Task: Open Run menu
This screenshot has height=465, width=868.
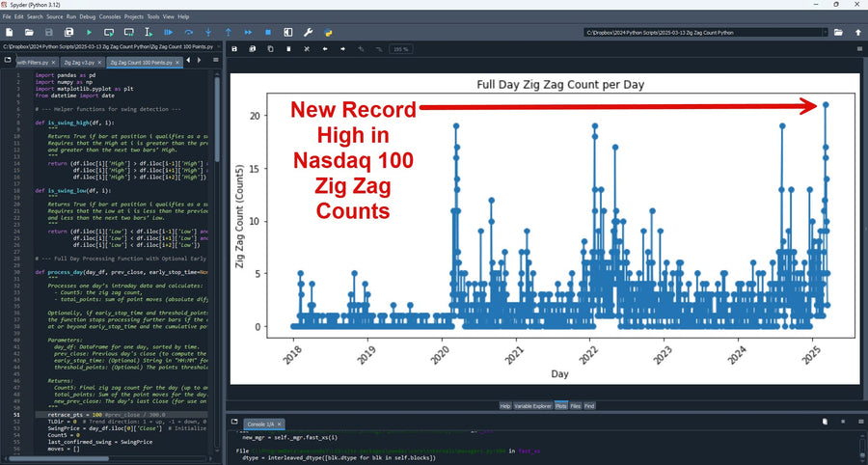Action: click(x=71, y=16)
